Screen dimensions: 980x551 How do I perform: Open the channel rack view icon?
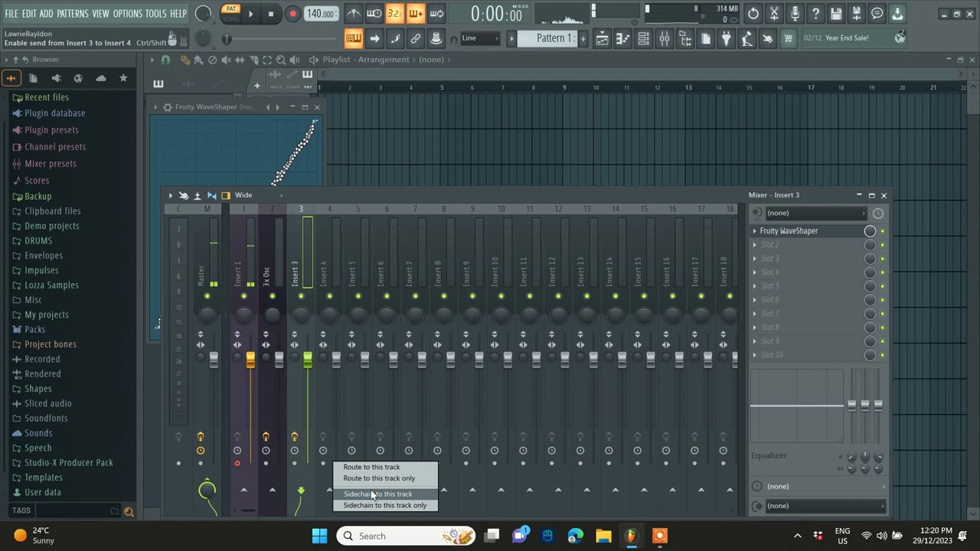coord(643,38)
